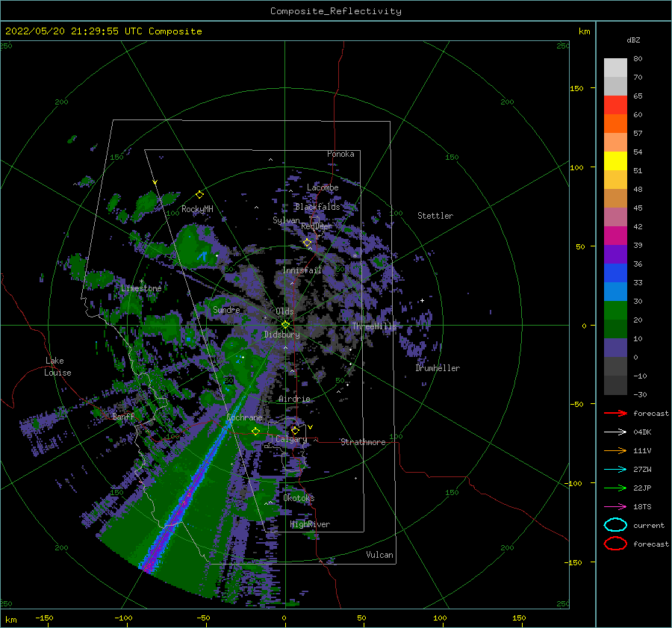This screenshot has width=672, height=628.
Task: Click the ThreeHills label
Action: click(x=375, y=326)
